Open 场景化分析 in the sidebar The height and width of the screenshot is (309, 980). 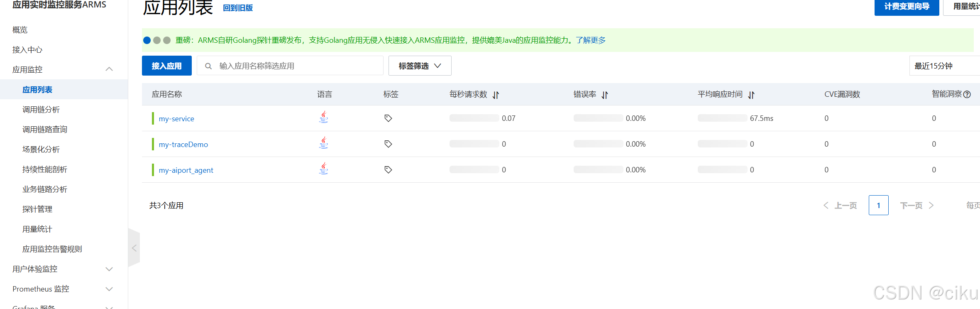[41, 150]
